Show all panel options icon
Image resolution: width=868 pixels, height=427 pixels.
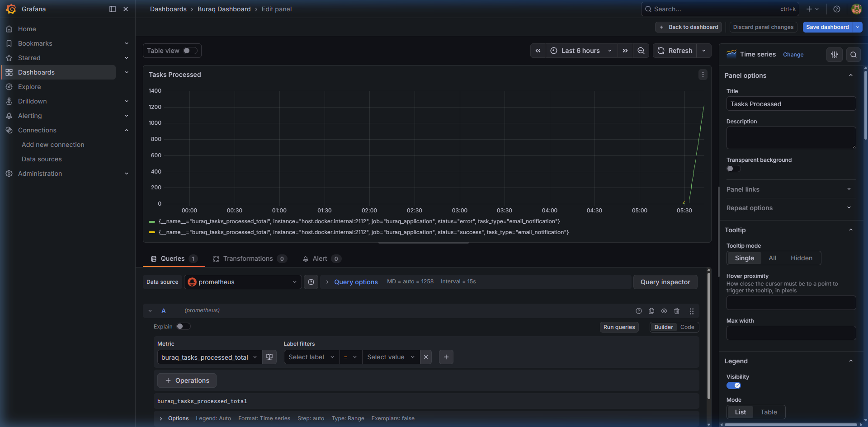(835, 55)
